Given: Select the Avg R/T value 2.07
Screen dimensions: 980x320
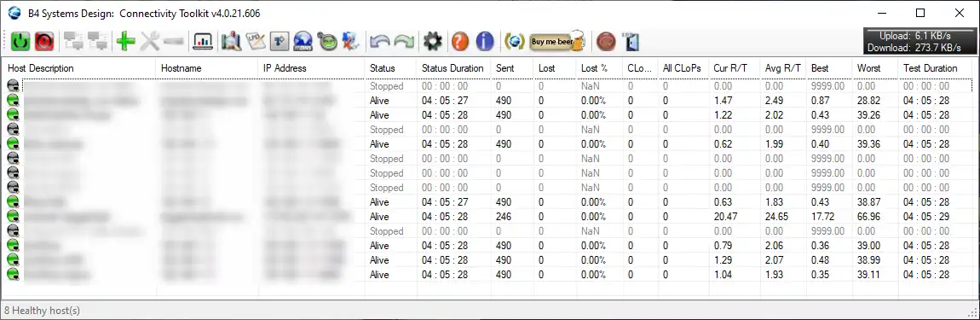Looking at the screenshot, I should pyautogui.click(x=774, y=260).
